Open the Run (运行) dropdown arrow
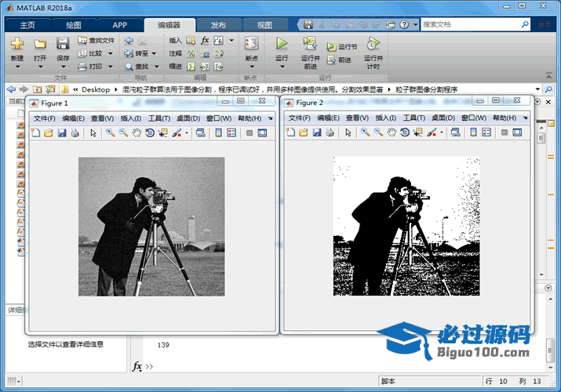The width and height of the screenshot is (561, 392). coord(282,67)
